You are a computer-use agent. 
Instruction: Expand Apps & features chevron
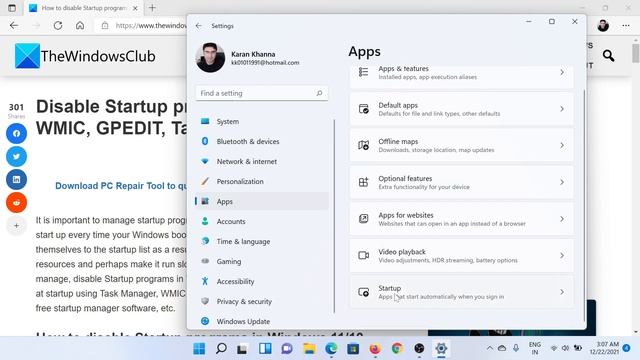562,72
